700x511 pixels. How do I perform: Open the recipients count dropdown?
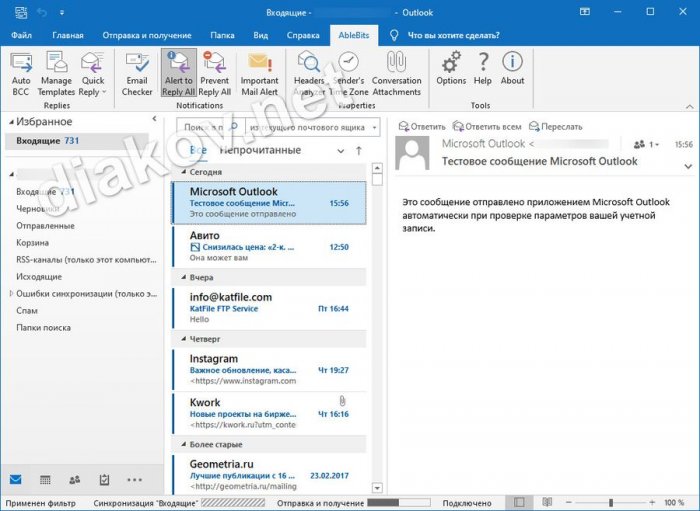click(646, 144)
